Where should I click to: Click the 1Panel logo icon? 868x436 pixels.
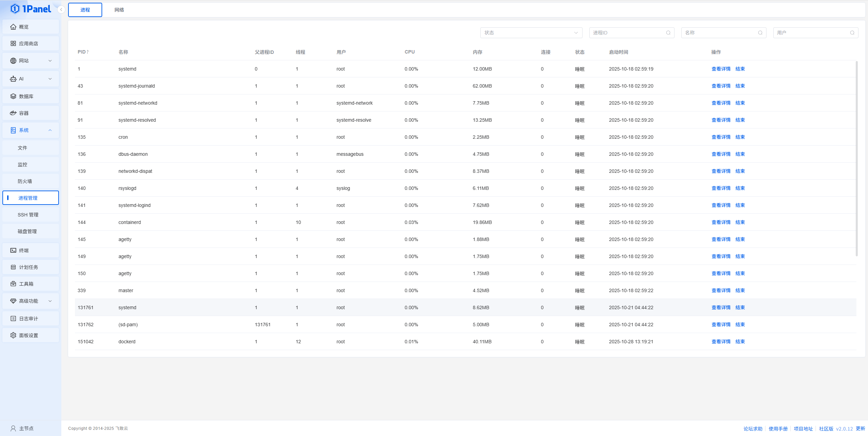[15, 9]
